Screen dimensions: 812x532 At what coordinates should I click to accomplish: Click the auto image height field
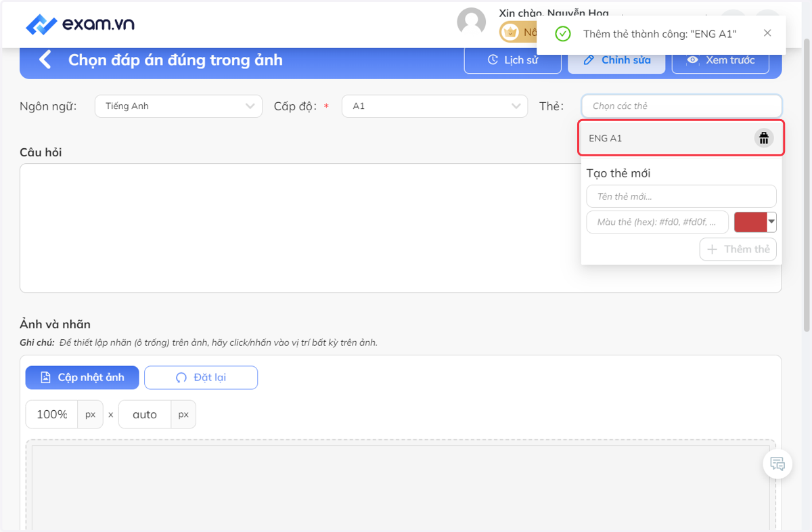pyautogui.click(x=145, y=414)
